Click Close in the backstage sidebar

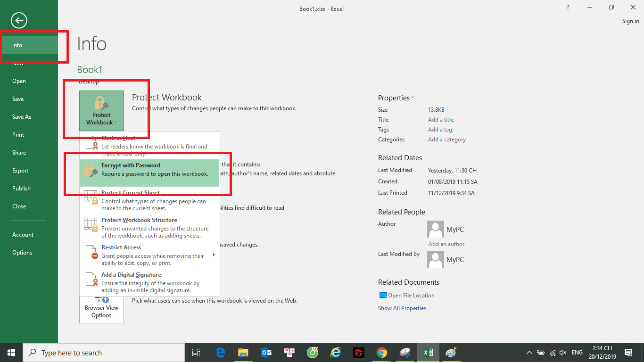coord(29,206)
